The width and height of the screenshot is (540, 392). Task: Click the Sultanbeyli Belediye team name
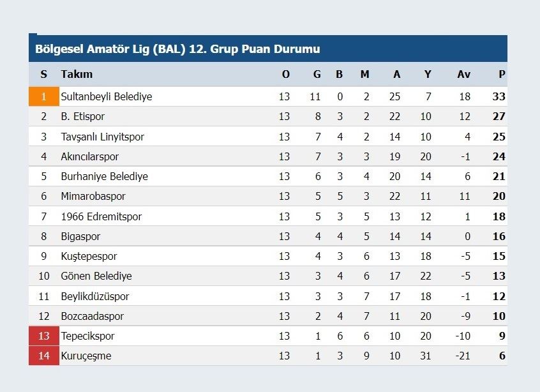pos(106,97)
